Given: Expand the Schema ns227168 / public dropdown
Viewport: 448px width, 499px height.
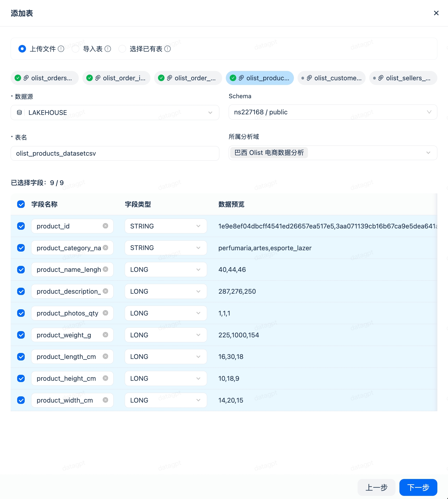Looking at the screenshot, I should [x=333, y=112].
